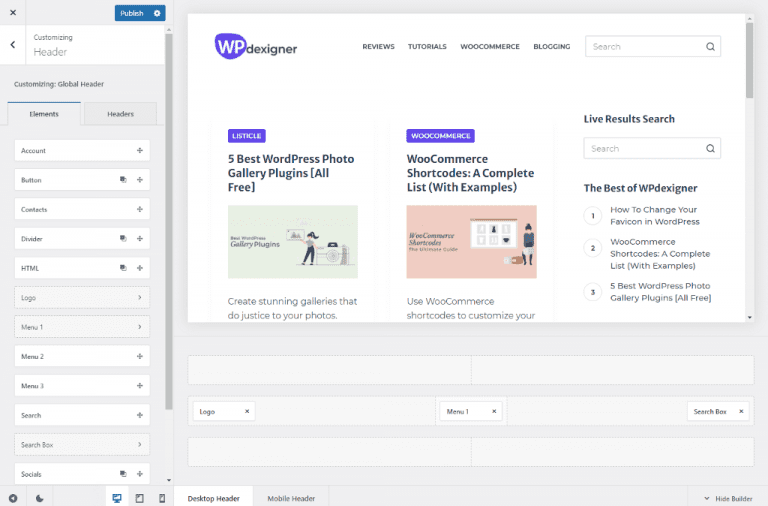Click the duplicate icon on Button element
The height and width of the screenshot is (506, 768).
[122, 180]
